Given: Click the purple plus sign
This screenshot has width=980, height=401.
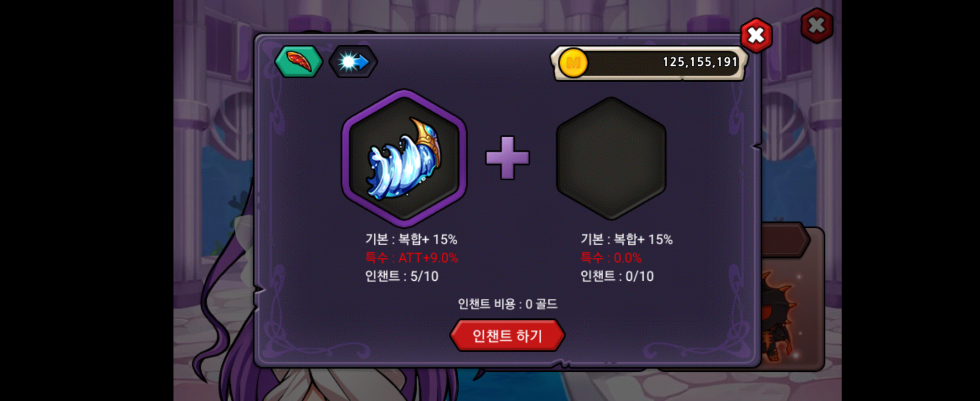Looking at the screenshot, I should click(507, 157).
